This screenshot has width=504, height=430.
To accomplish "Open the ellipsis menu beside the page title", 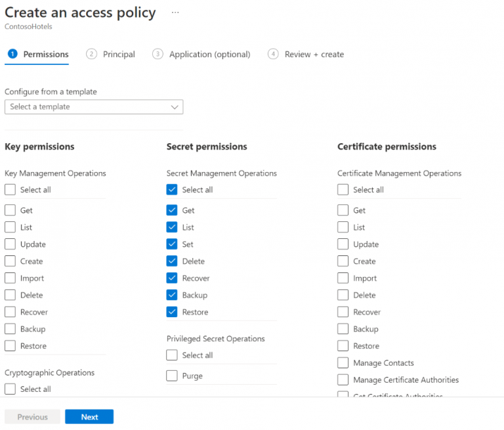I will click(175, 12).
